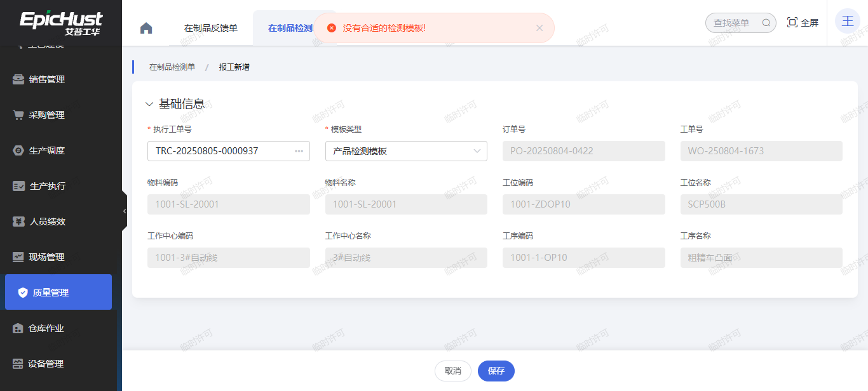Viewport: 868px width, 391px height.
Task: Click the production scheduling sidebar icon
Action: pos(18,150)
